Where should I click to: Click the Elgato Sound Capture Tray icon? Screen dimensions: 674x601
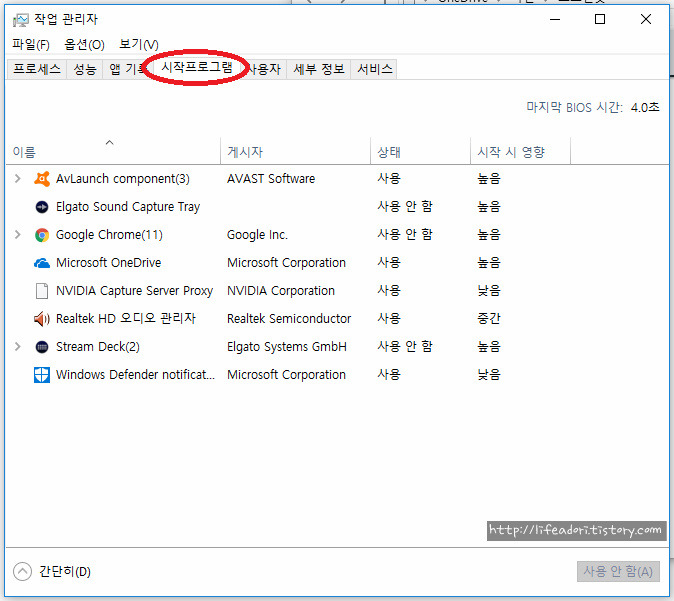coord(42,207)
